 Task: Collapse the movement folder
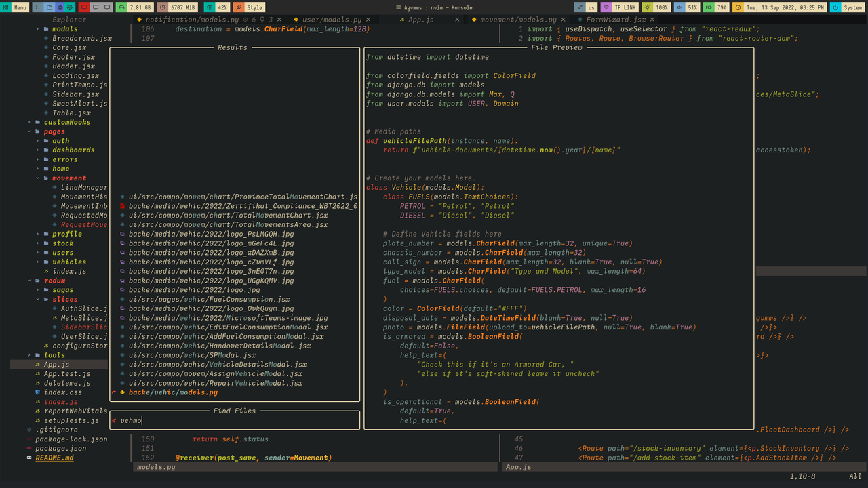(x=69, y=178)
